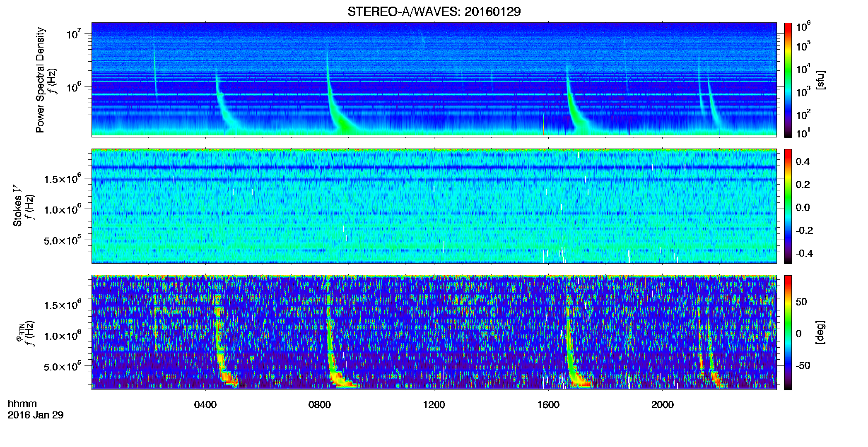
Task: Click the 10^1 tick label on the sfu color bar
Action: [803, 133]
